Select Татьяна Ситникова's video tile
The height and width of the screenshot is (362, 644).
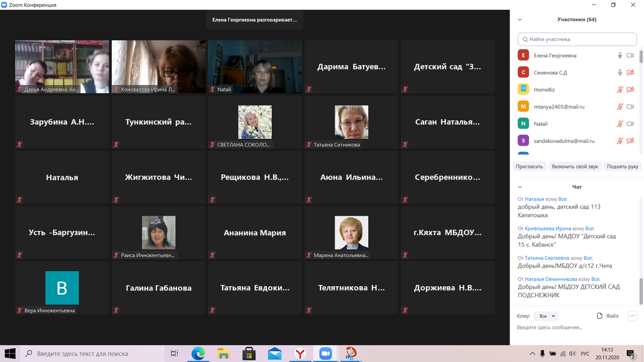click(351, 122)
